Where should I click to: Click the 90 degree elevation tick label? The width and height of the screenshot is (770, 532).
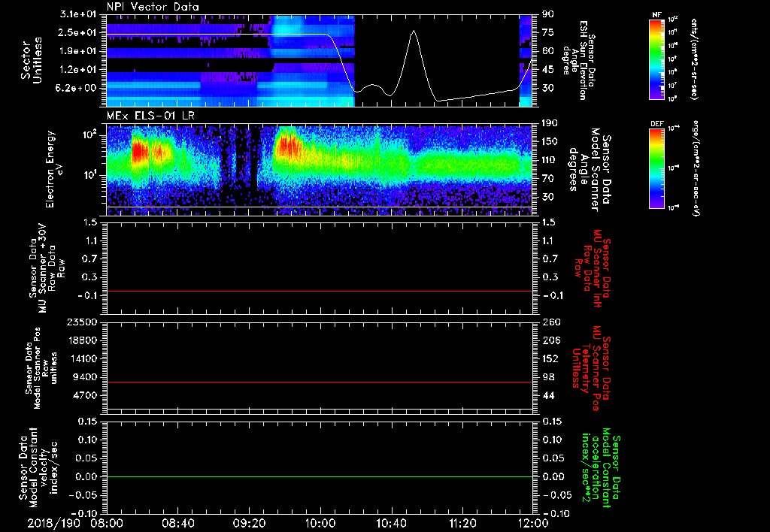[548, 14]
